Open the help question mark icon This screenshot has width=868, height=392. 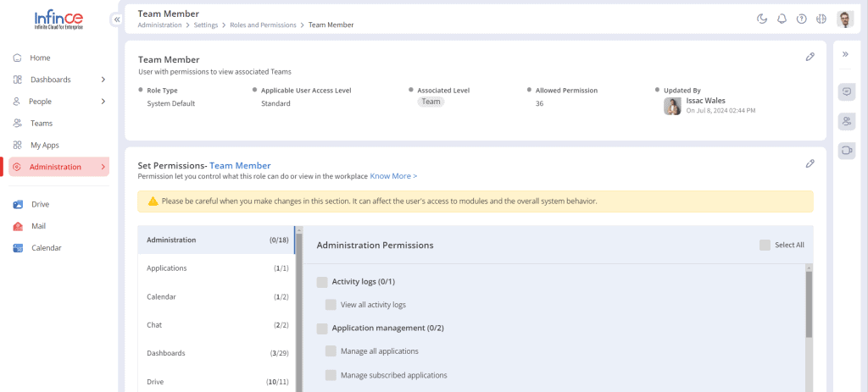[801, 19]
